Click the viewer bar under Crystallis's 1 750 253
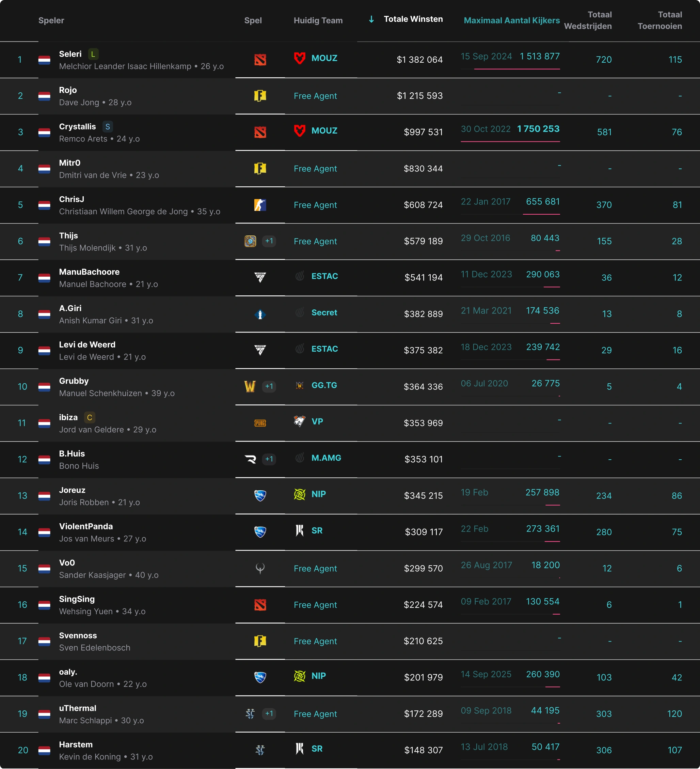The image size is (700, 769). click(510, 141)
